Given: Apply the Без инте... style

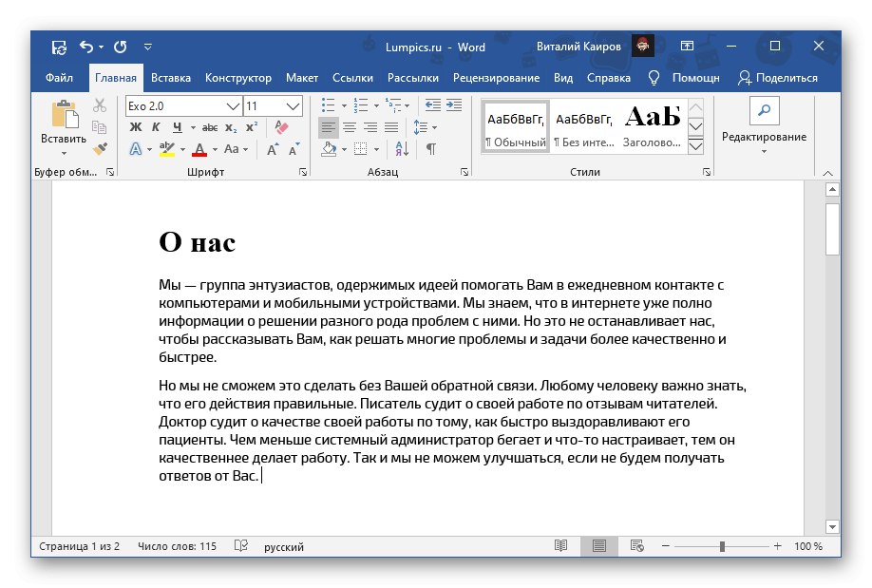Looking at the screenshot, I should tap(584, 127).
